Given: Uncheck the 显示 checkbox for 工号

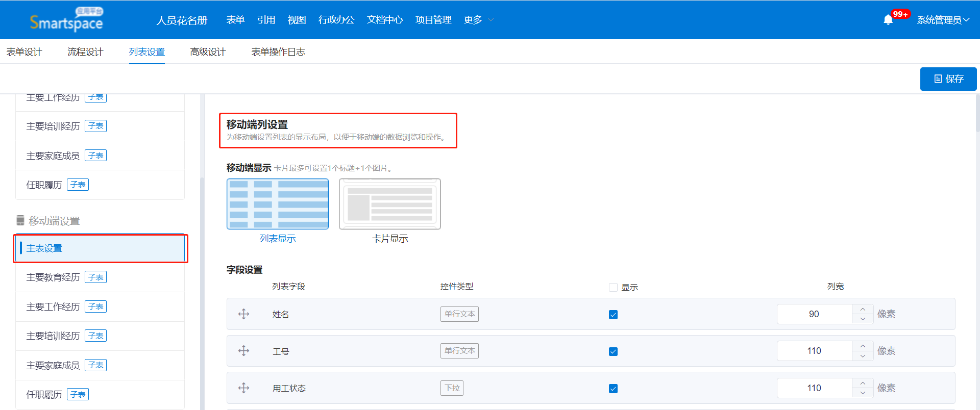Looking at the screenshot, I should click(613, 351).
